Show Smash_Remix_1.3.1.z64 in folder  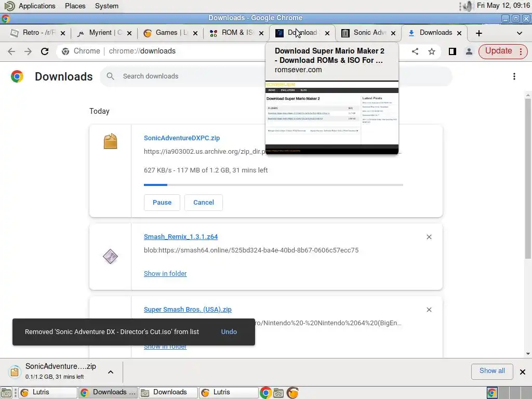165,273
